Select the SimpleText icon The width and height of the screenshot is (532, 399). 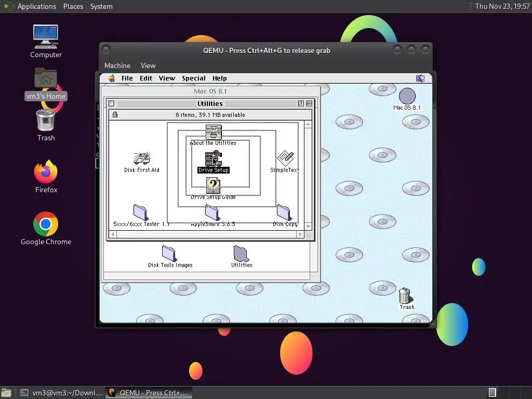[285, 158]
